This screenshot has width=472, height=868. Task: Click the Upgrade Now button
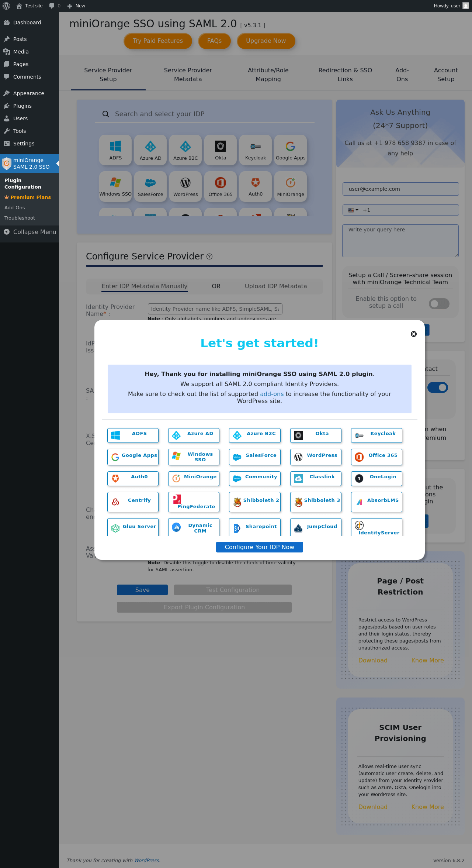point(266,41)
